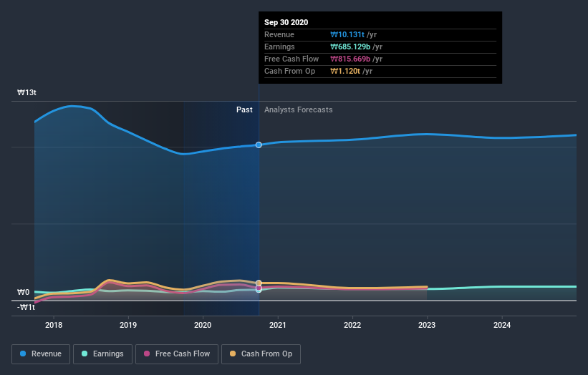Screen dimensions: 588x375
Task: Click the 2019 x-axis year label
Action: pyautogui.click(x=128, y=325)
